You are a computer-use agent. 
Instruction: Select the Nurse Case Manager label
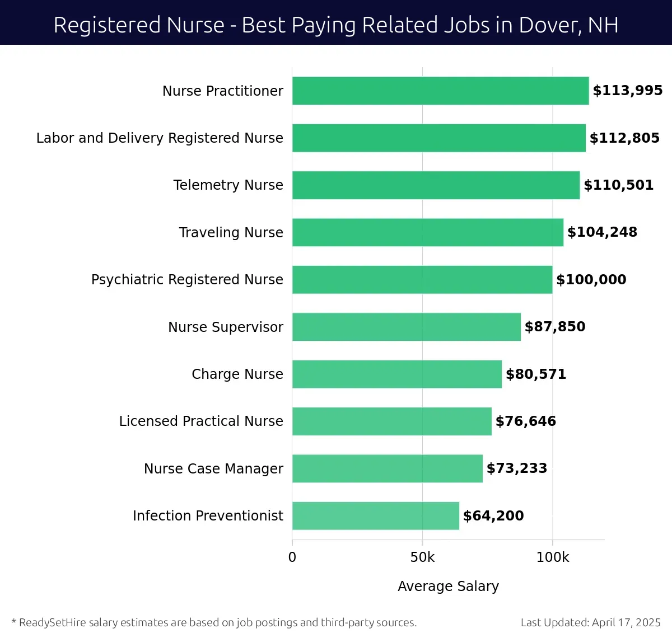(214, 468)
